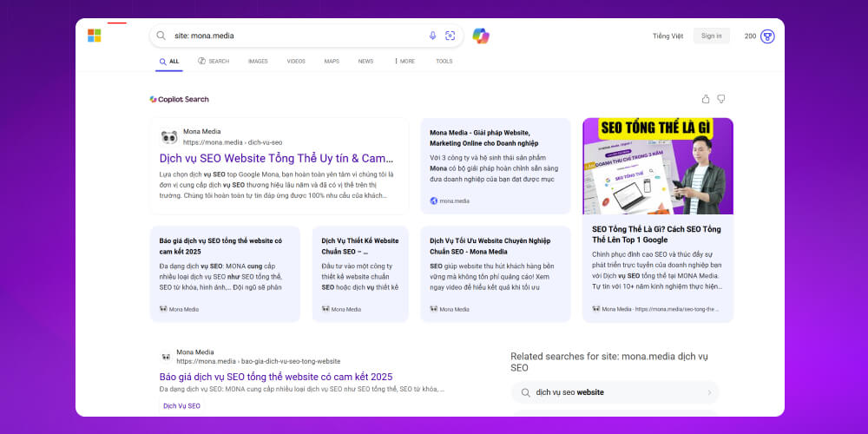The height and width of the screenshot is (434, 868).
Task: Open visual search camera icon
Action: [450, 36]
